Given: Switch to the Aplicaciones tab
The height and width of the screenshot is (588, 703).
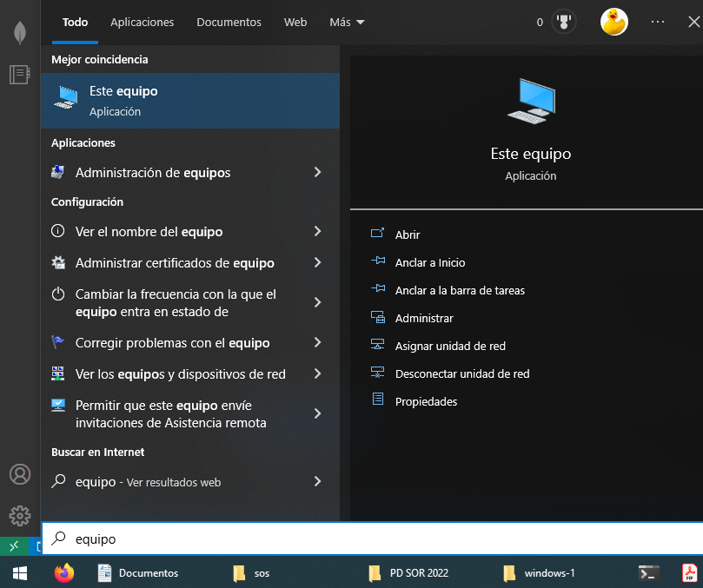Looking at the screenshot, I should pos(142,23).
